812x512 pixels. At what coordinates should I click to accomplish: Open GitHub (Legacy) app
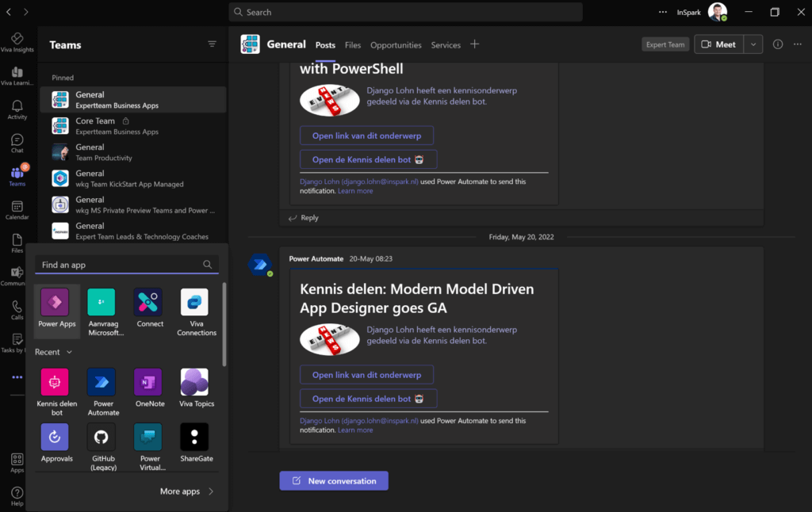click(101, 437)
